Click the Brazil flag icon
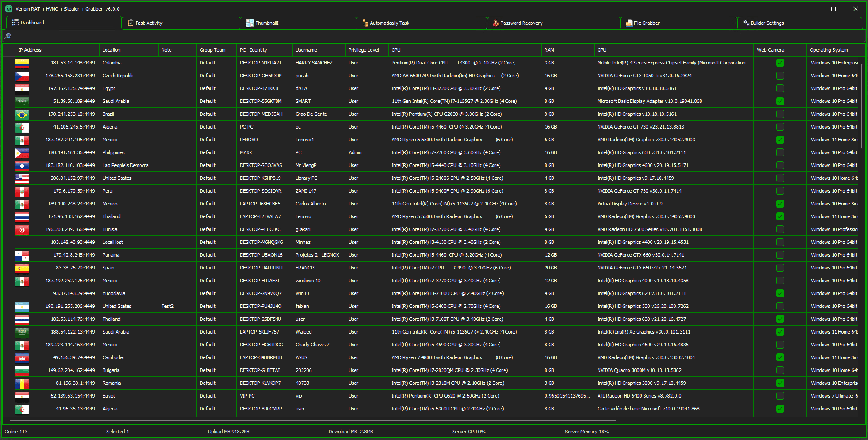868x440 pixels. click(22, 114)
